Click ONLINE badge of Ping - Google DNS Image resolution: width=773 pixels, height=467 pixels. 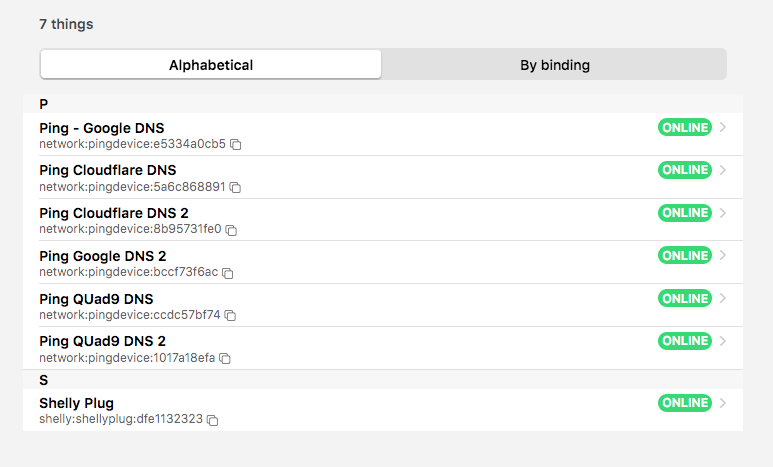tap(684, 127)
